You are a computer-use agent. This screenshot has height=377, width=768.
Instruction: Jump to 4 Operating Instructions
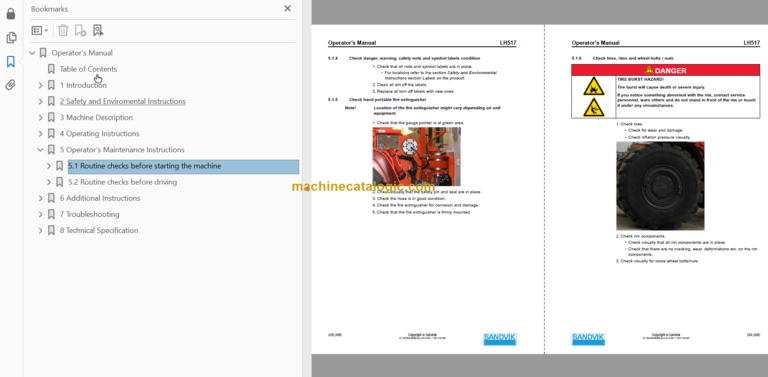99,134
